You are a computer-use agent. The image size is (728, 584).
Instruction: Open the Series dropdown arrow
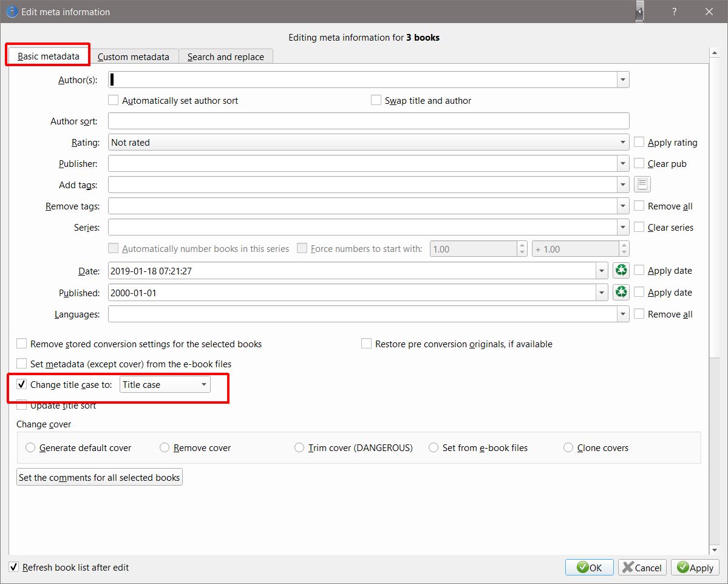pyautogui.click(x=622, y=227)
